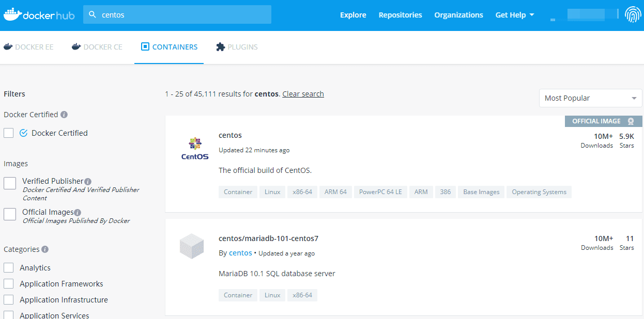Click info icon next to Verified Publisher
This screenshot has width=644, height=319.
tap(88, 182)
